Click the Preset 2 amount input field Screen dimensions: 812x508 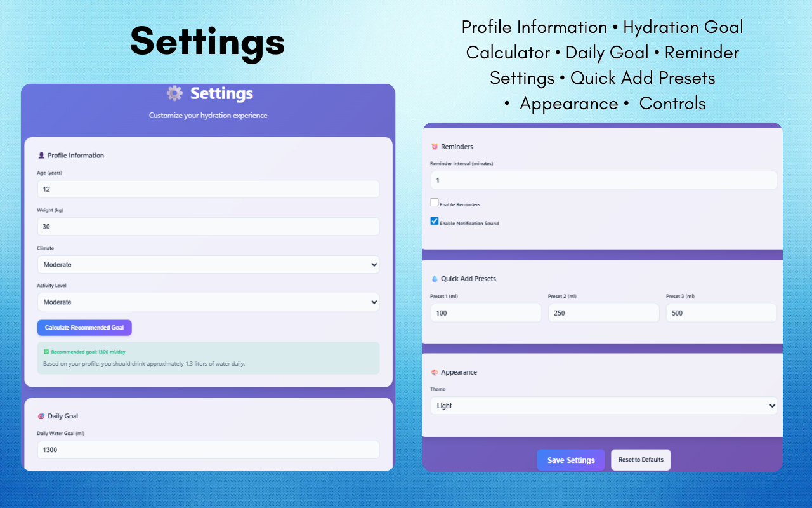pos(603,312)
